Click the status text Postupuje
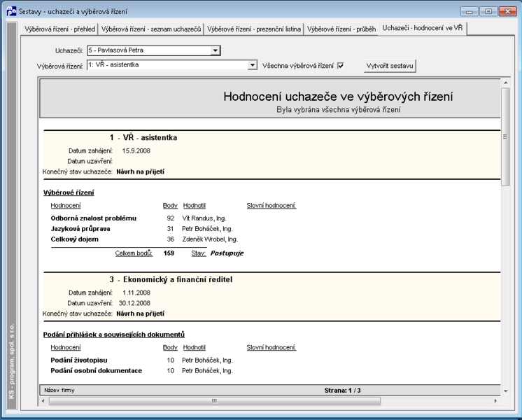Viewport: 522px width, 420px height. tap(227, 253)
